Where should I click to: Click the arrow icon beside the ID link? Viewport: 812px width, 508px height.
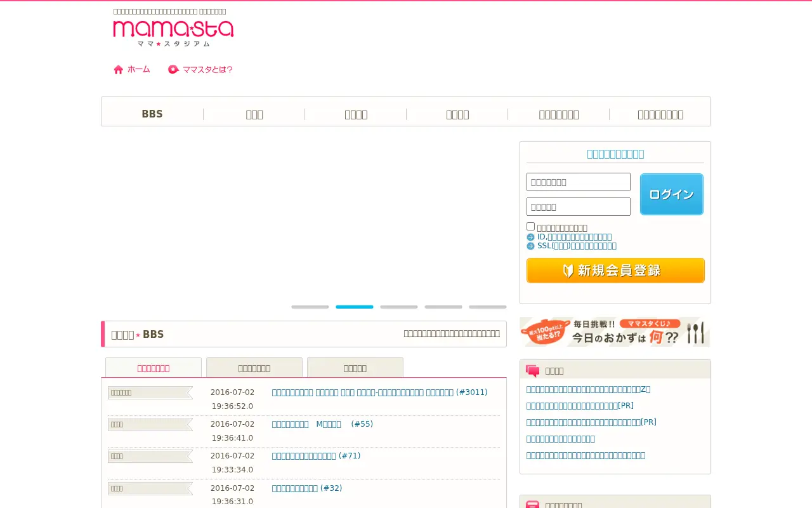(x=530, y=237)
